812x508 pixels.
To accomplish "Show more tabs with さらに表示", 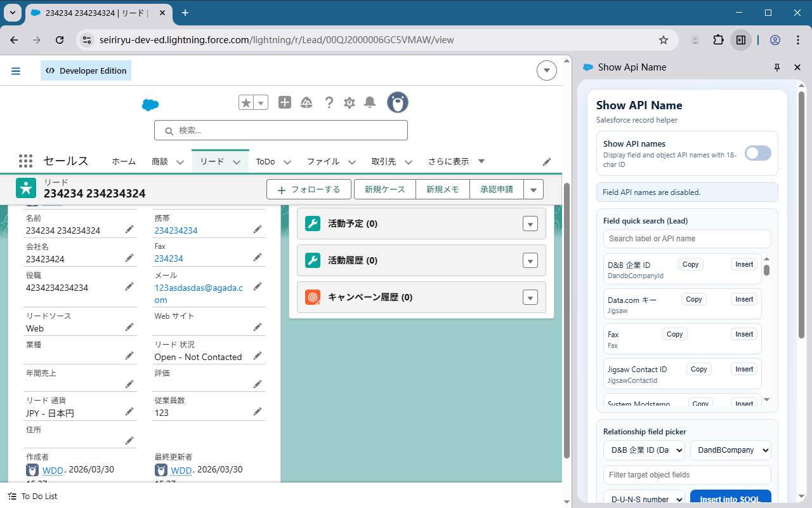I will [x=456, y=162].
